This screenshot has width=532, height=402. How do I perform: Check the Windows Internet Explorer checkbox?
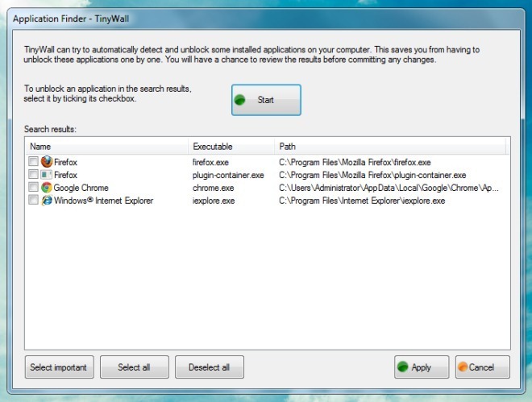coord(33,200)
